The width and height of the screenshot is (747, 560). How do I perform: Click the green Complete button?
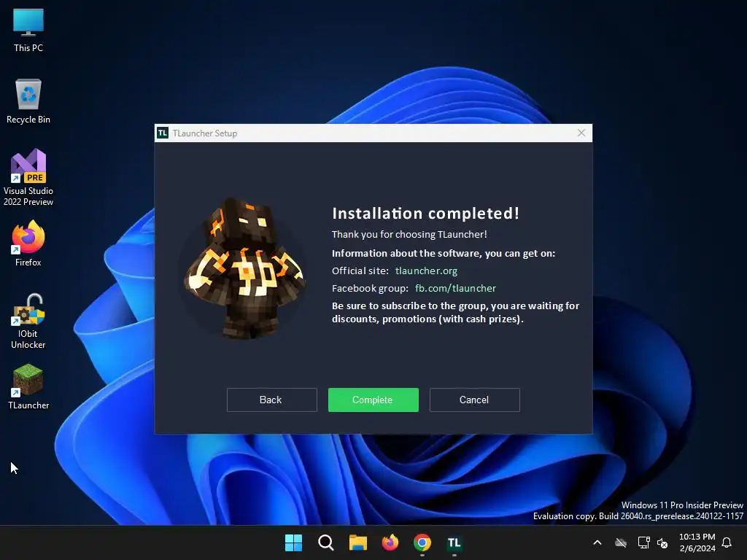[x=373, y=400]
